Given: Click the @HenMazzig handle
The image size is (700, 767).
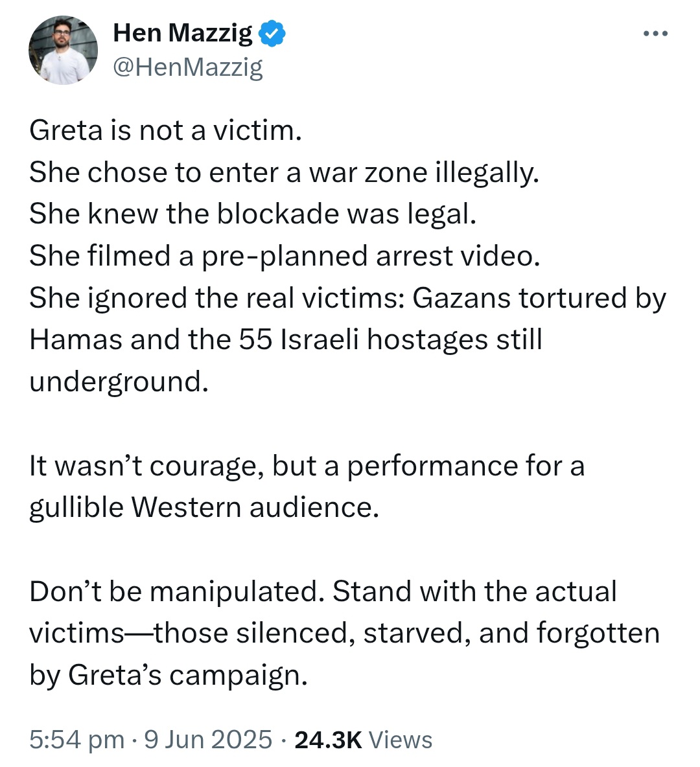Looking at the screenshot, I should (188, 67).
